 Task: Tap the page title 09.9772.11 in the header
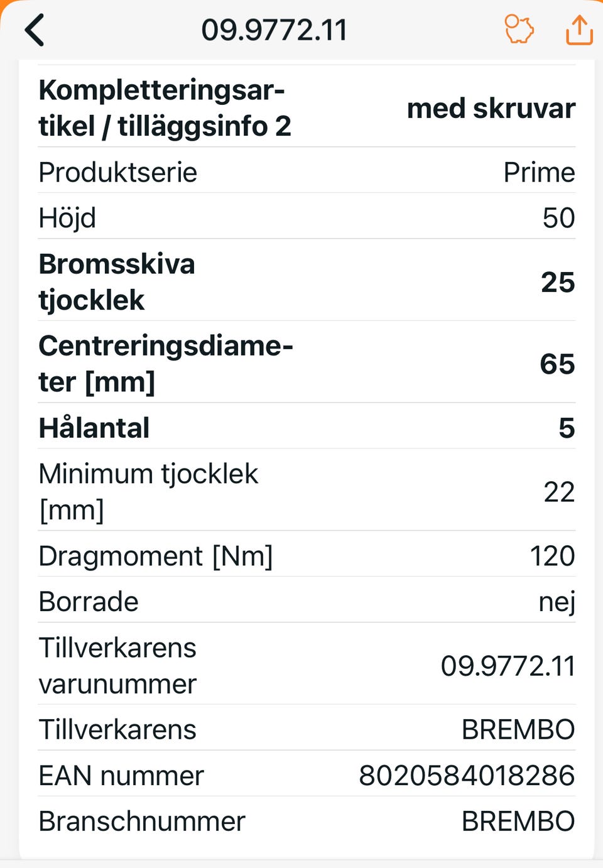274,30
